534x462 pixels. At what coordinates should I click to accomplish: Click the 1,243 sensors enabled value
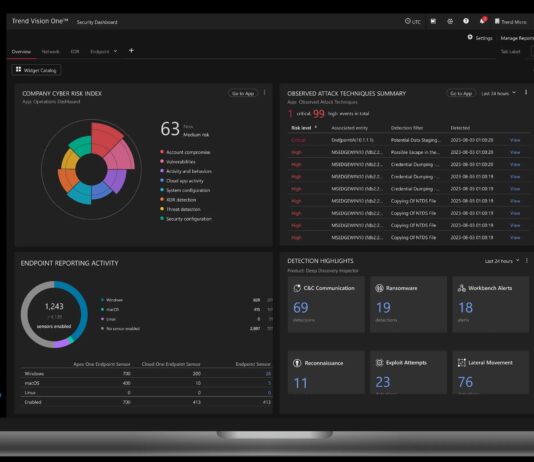[54, 306]
